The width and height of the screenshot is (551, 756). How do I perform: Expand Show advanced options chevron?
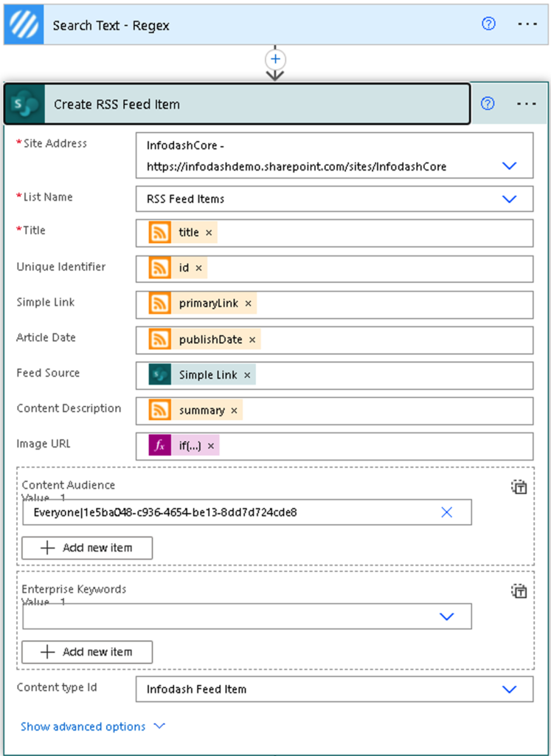coord(159,726)
